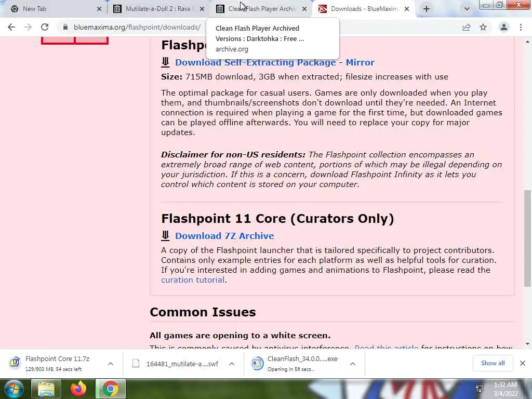Close the Clean Flash Player Archive tab

point(304,9)
